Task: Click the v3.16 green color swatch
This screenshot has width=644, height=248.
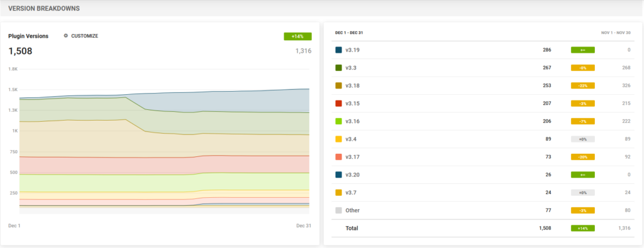Action: [x=338, y=121]
